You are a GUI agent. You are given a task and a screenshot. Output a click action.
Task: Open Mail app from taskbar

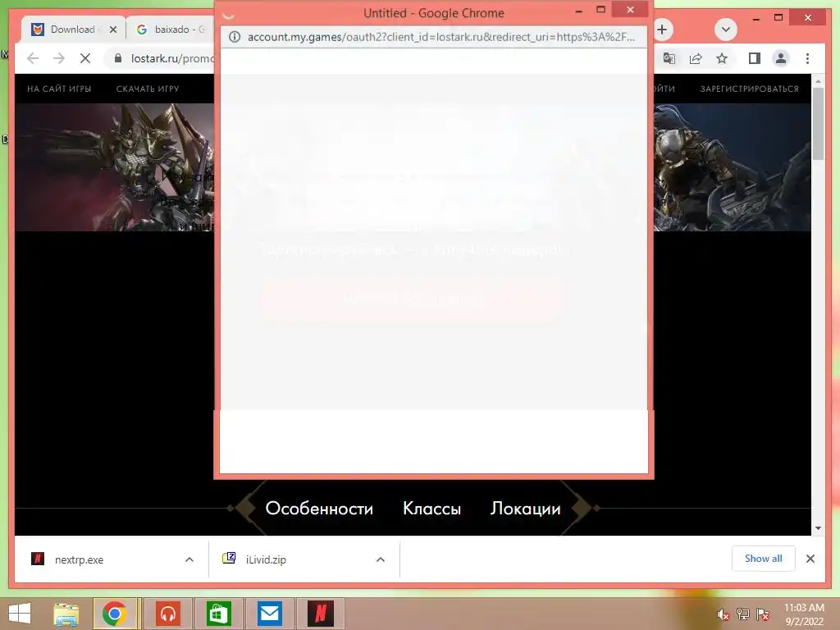[269, 614]
